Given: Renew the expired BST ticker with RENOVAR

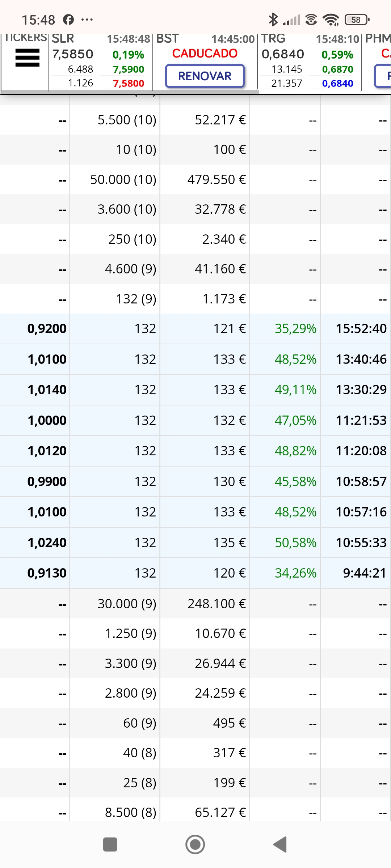Looking at the screenshot, I should click(x=205, y=76).
